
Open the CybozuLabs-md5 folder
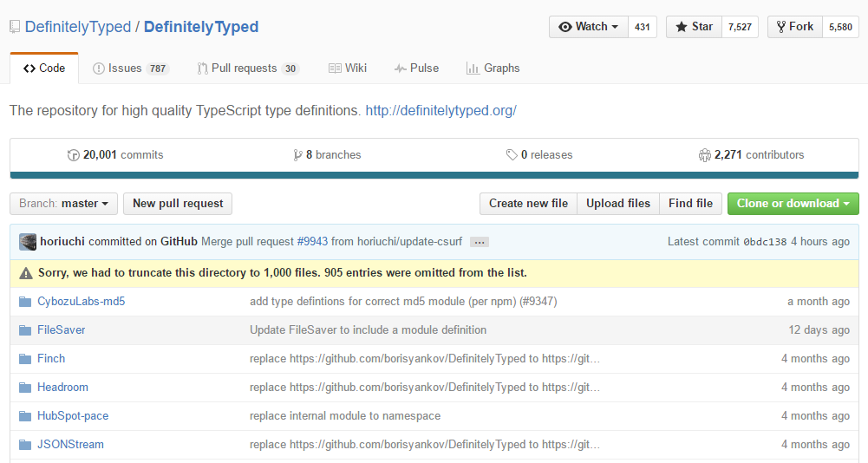[x=81, y=301]
